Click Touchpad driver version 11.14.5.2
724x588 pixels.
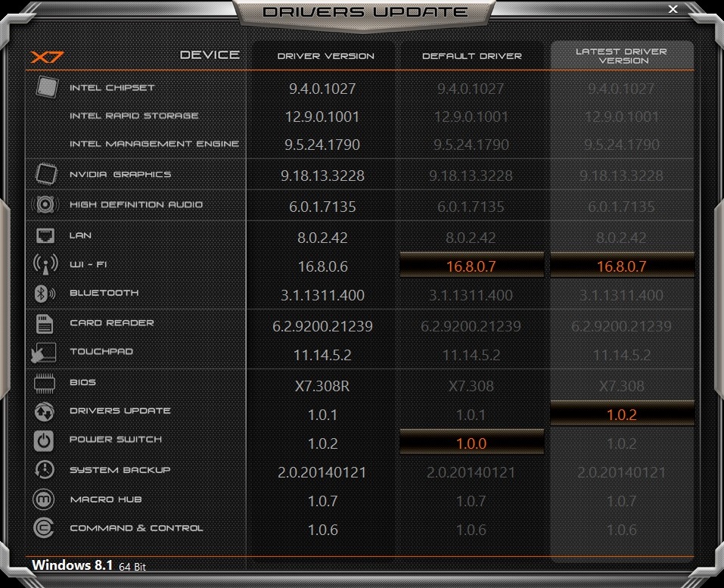tap(322, 355)
